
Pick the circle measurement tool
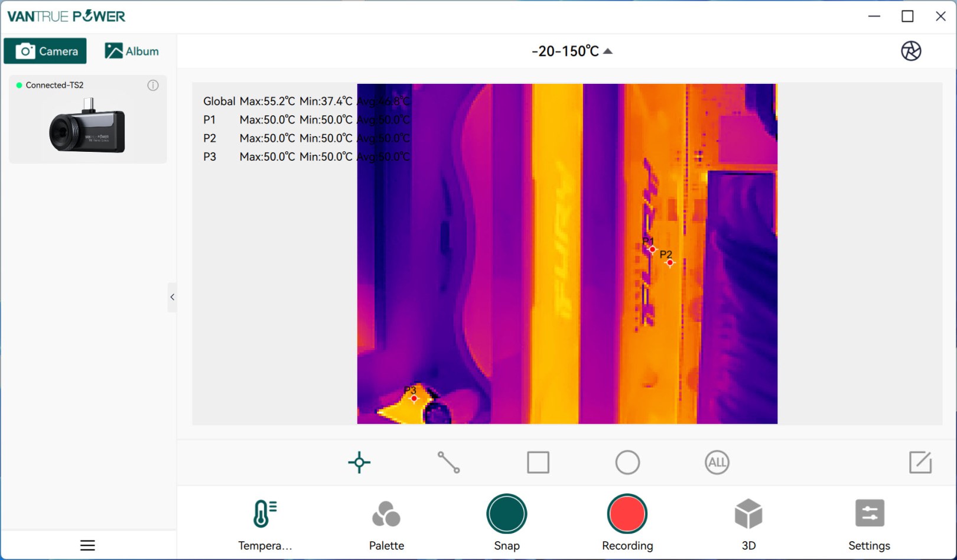pyautogui.click(x=627, y=463)
